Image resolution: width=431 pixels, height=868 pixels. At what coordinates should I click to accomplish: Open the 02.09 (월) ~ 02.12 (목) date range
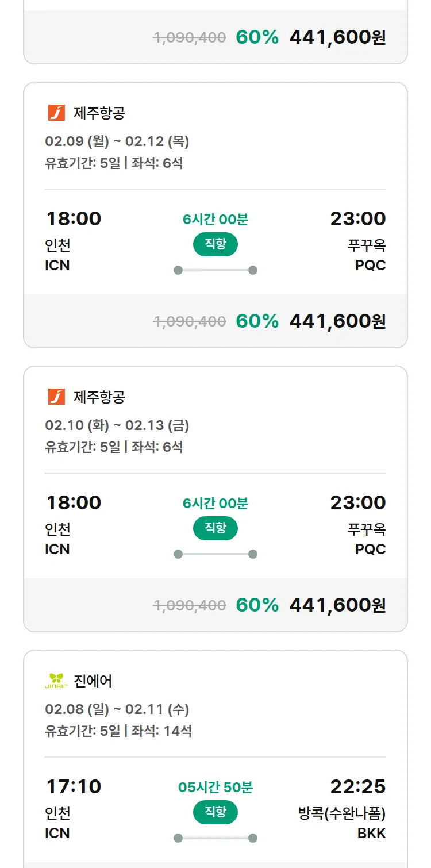click(117, 141)
